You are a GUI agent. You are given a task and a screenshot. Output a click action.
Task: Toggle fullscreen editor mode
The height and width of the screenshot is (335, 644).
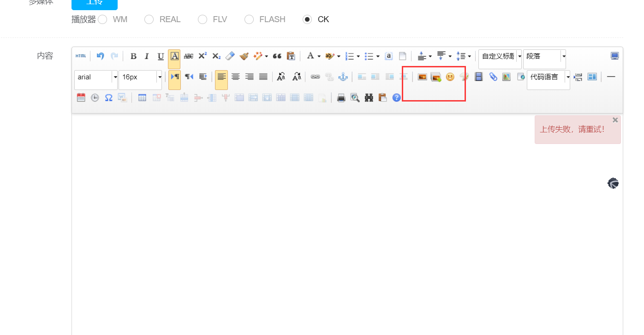pos(614,56)
